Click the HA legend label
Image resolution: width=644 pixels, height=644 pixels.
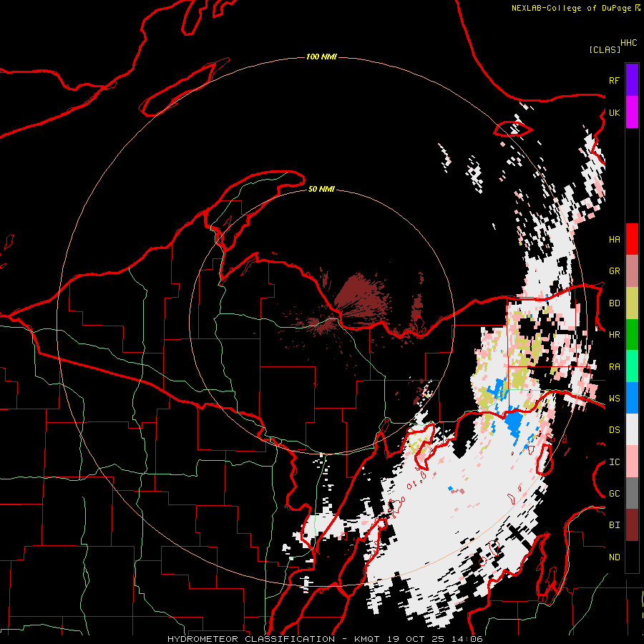point(615,240)
